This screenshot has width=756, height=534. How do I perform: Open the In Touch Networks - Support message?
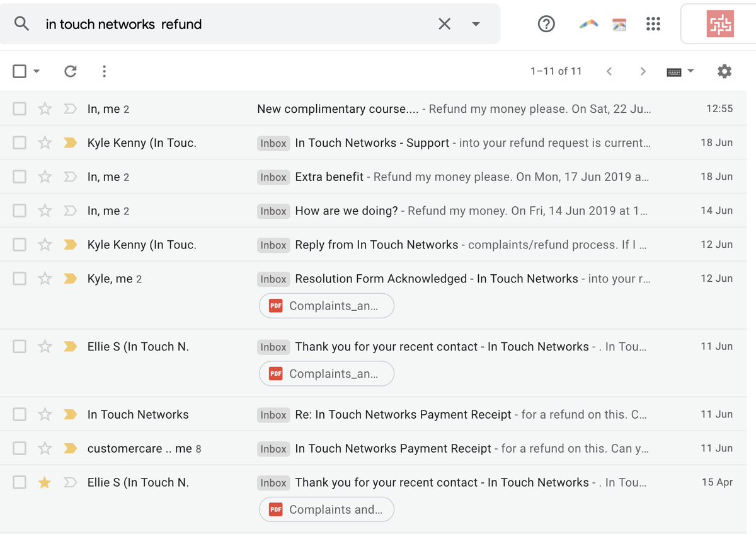372,143
